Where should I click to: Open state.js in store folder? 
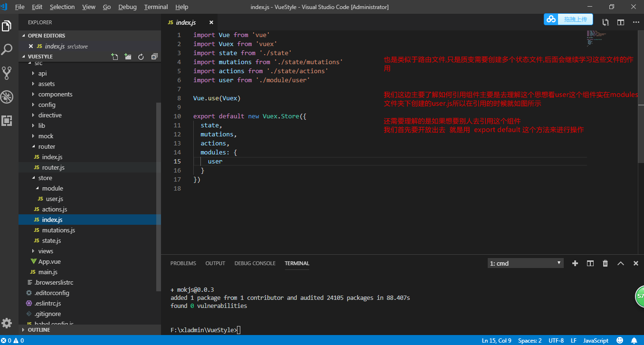click(x=90, y=240)
